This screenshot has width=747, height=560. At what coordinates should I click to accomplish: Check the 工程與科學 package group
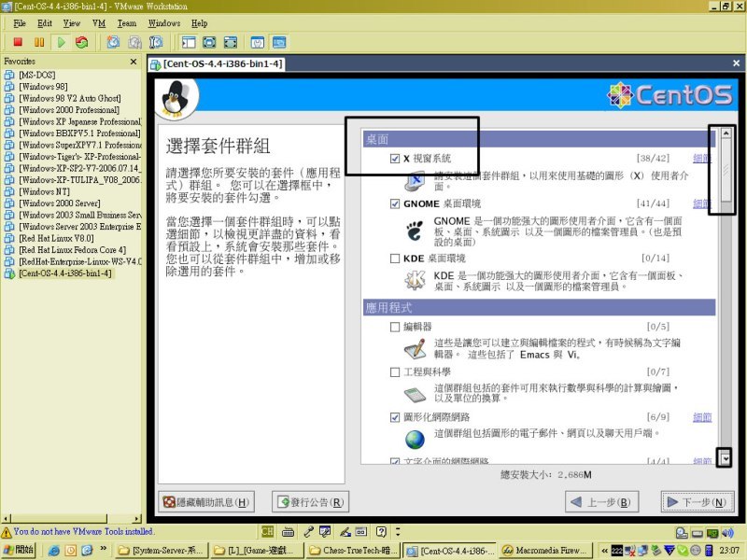[394, 372]
